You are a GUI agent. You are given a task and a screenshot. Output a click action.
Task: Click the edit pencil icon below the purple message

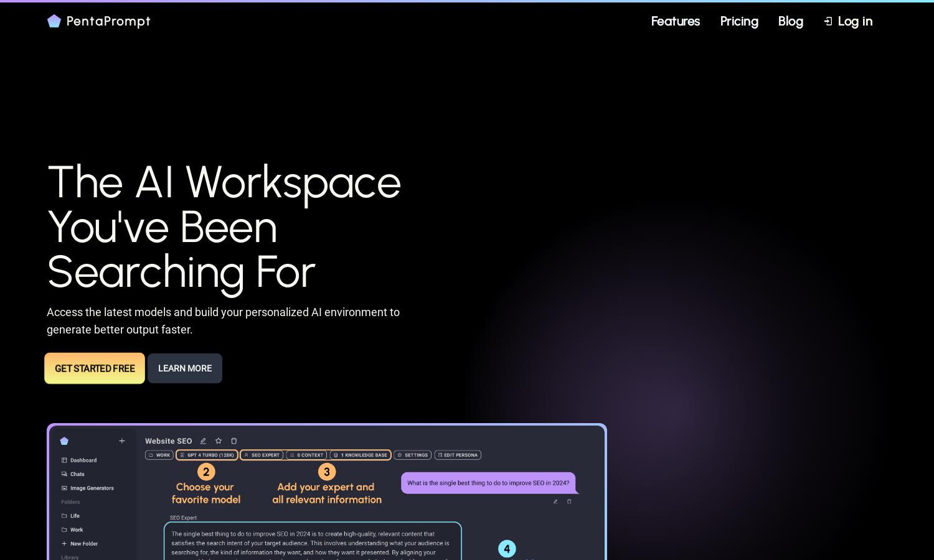(555, 502)
